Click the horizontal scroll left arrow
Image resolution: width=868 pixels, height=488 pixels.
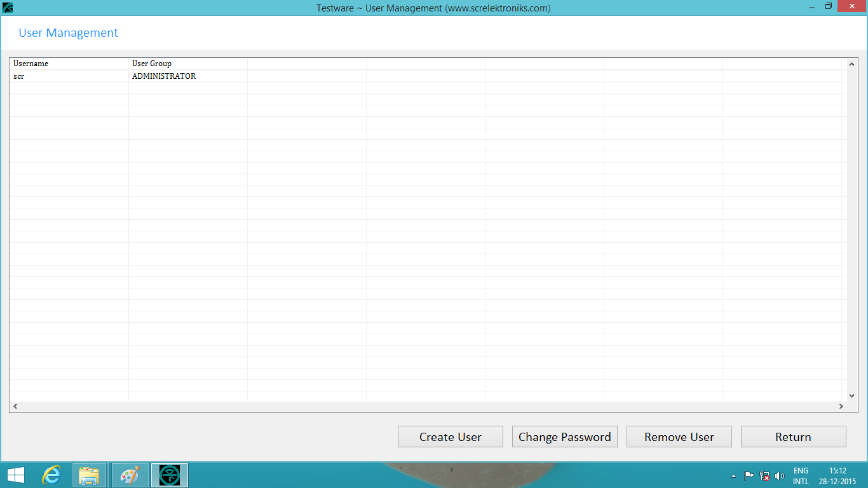(x=15, y=407)
